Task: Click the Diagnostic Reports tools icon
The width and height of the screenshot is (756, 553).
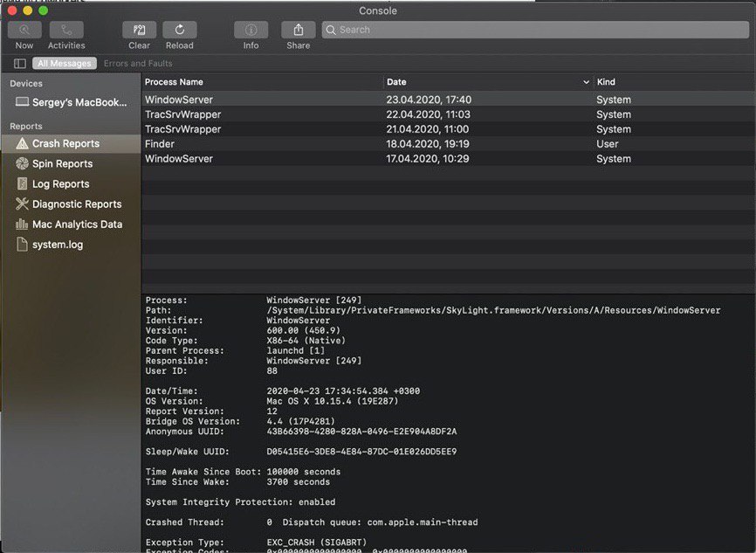Action: pyautogui.click(x=22, y=204)
